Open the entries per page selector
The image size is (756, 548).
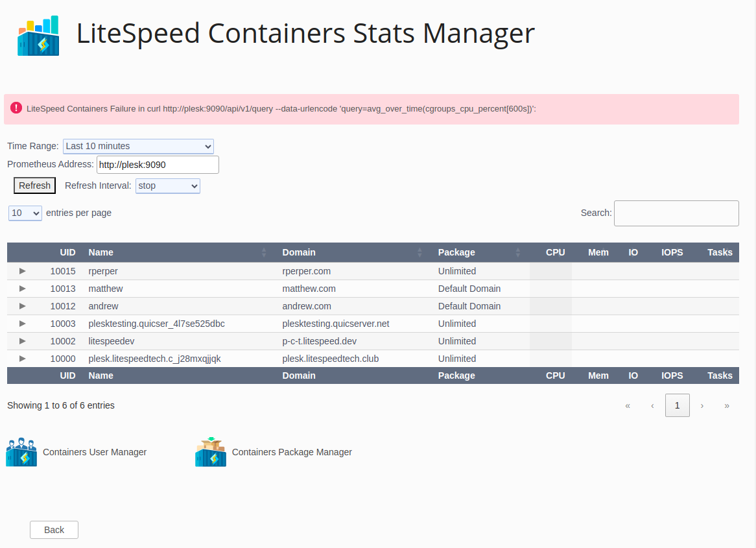coord(25,213)
